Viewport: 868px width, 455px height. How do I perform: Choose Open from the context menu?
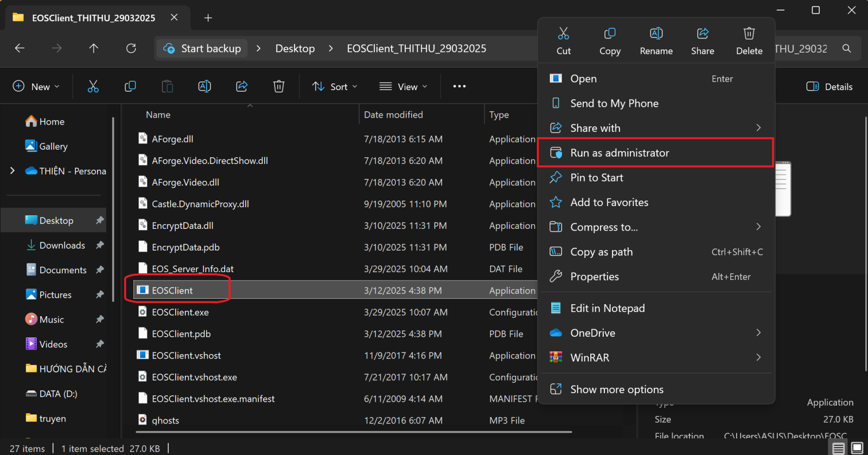pos(656,79)
